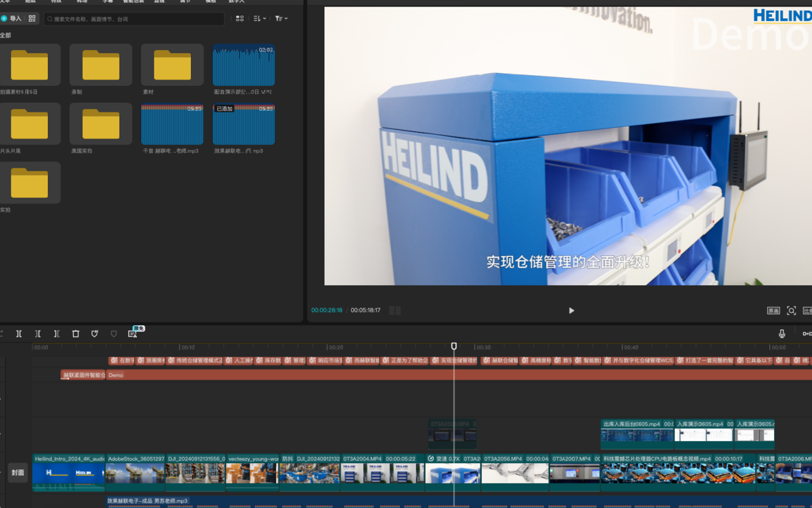
Task: Click the timeline playhead handle
Action: tap(454, 346)
